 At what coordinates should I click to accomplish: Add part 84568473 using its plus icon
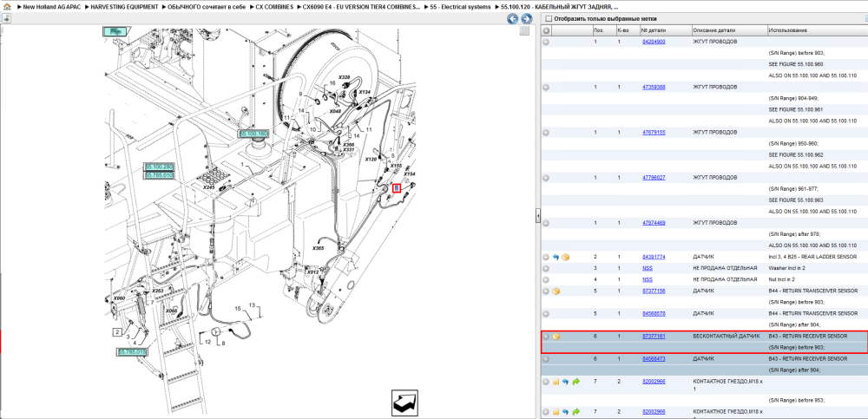tap(546, 359)
